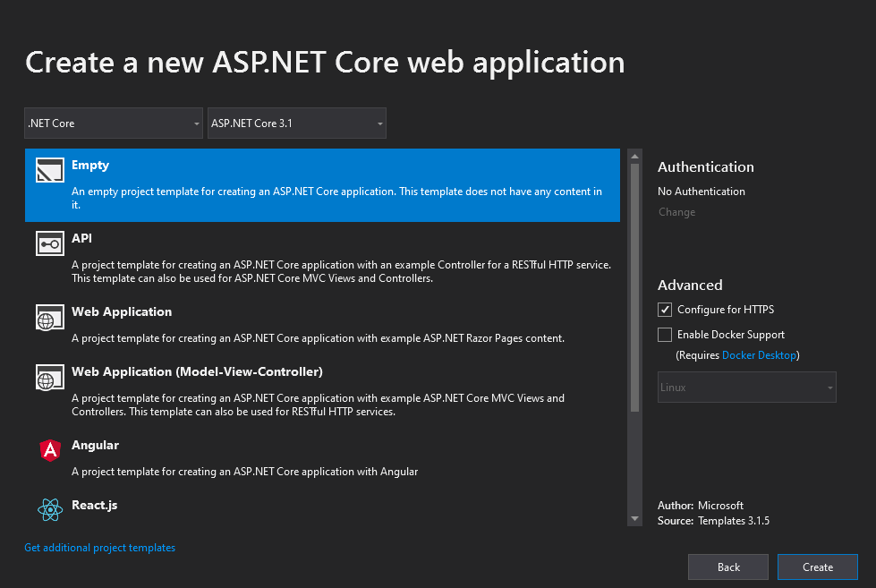Open the Linux OS dropdown

pyautogui.click(x=746, y=388)
